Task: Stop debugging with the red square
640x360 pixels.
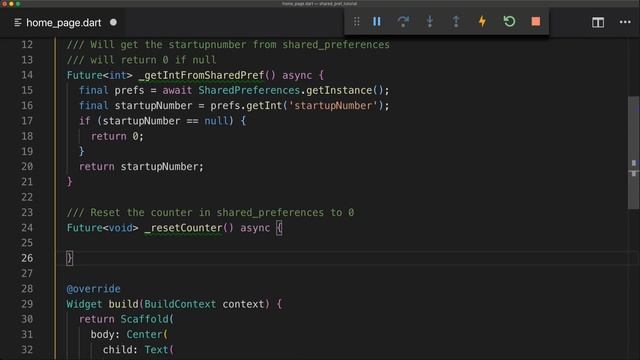Action: point(536,22)
